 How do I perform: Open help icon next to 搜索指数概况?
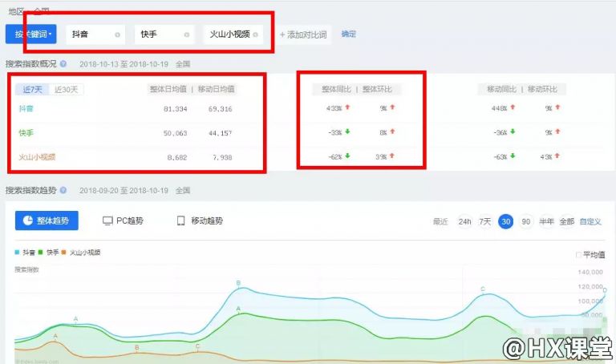(x=63, y=63)
